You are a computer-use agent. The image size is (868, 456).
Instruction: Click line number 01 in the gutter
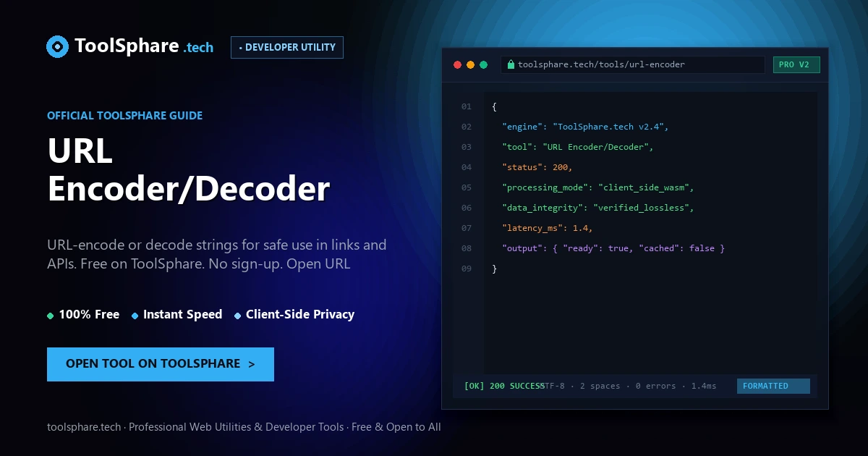pos(467,106)
